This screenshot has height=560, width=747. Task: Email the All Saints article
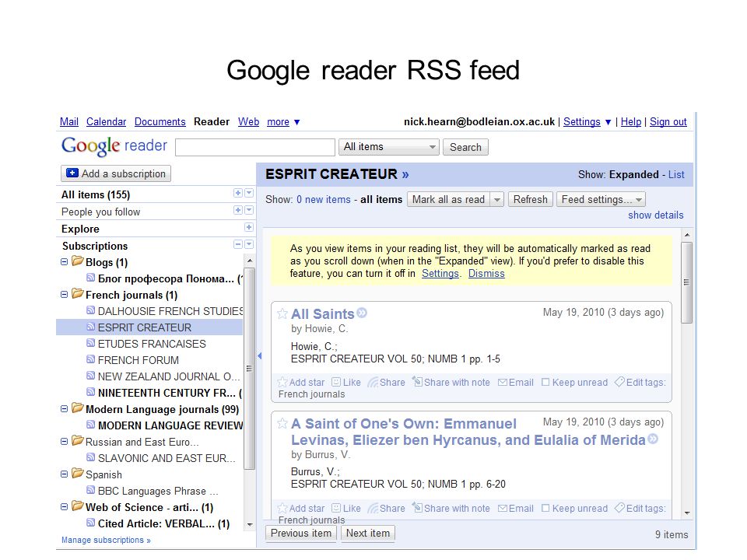pyautogui.click(x=516, y=383)
